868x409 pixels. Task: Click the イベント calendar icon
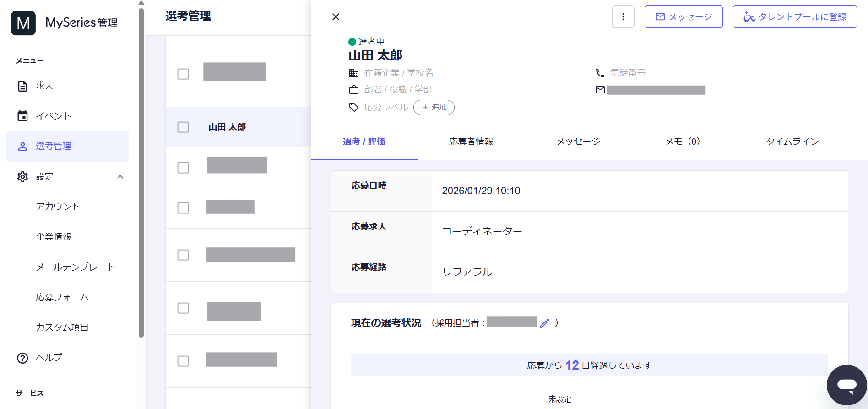pyautogui.click(x=22, y=116)
